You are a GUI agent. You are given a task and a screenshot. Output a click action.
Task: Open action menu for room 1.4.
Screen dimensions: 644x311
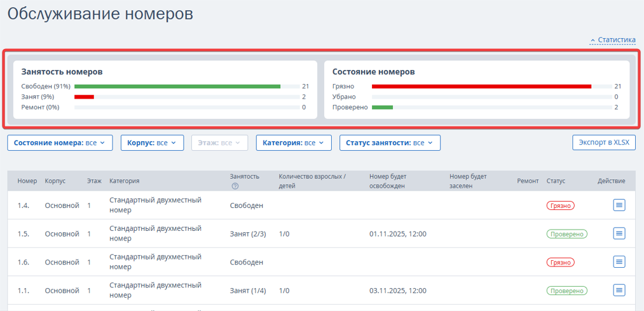coord(619,205)
